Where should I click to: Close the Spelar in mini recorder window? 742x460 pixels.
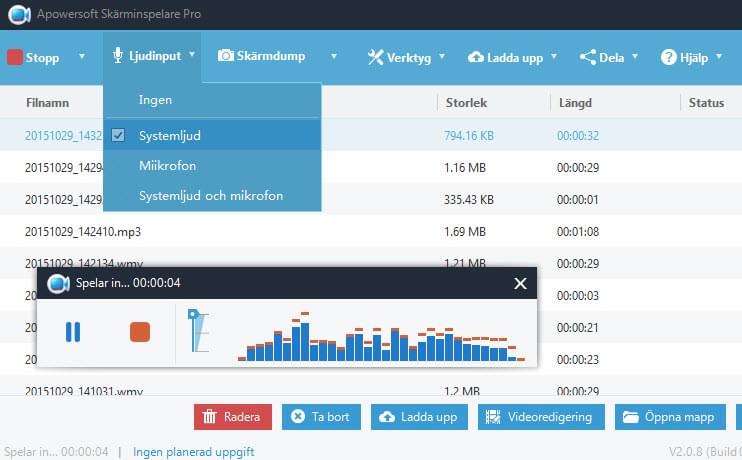519,284
